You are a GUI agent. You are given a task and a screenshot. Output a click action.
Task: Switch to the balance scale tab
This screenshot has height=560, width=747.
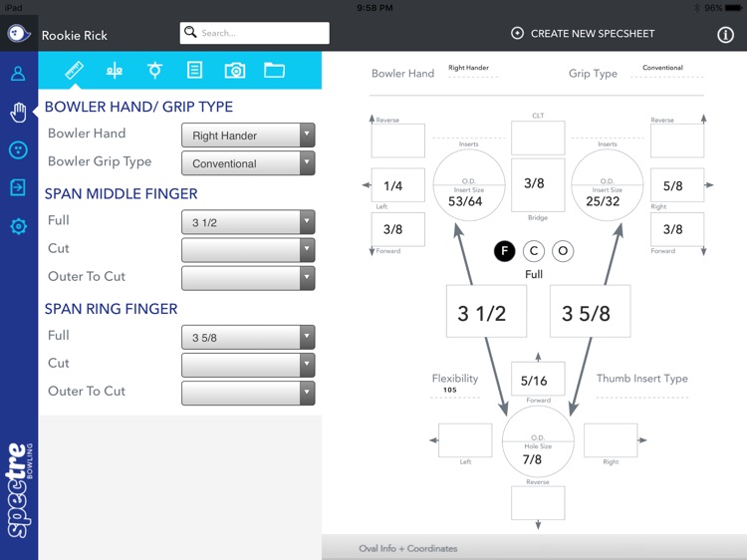(x=115, y=71)
